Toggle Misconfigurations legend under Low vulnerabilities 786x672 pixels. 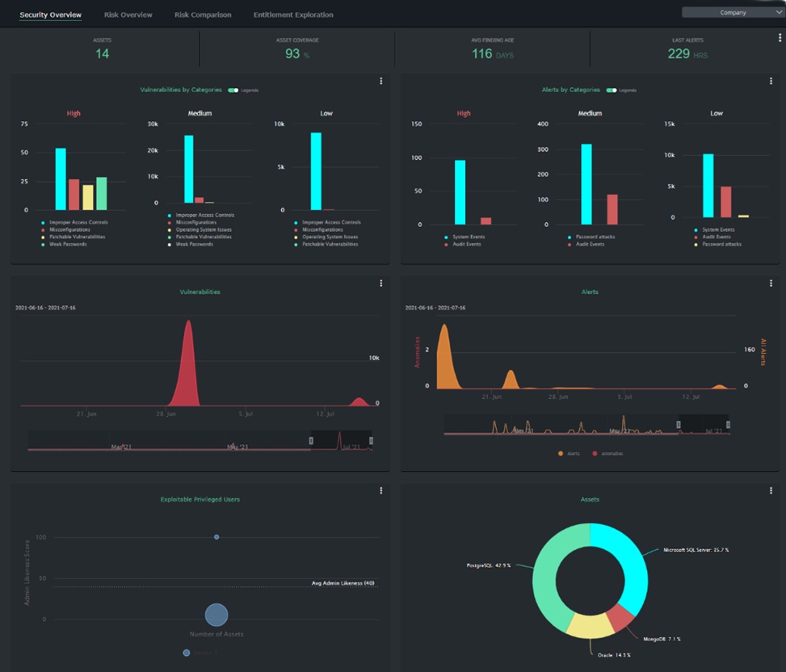click(x=318, y=230)
